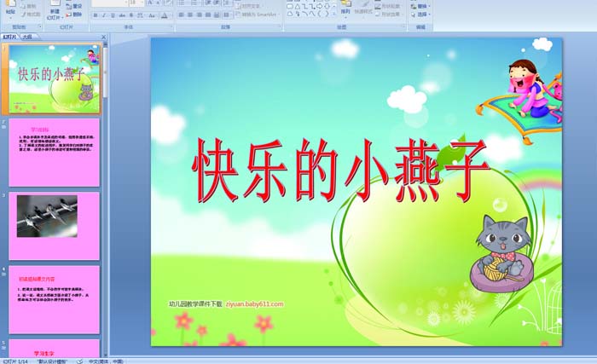597x364 pixels.
Task: Select slide 3 thumbnail with swallows photo
Action: pyautogui.click(x=55, y=226)
